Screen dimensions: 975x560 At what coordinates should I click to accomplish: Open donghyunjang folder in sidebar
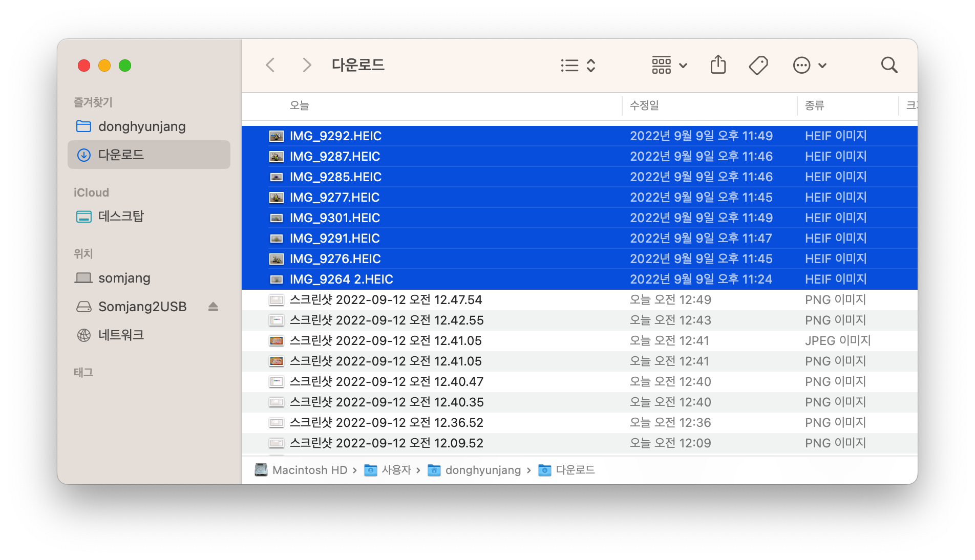(x=149, y=126)
